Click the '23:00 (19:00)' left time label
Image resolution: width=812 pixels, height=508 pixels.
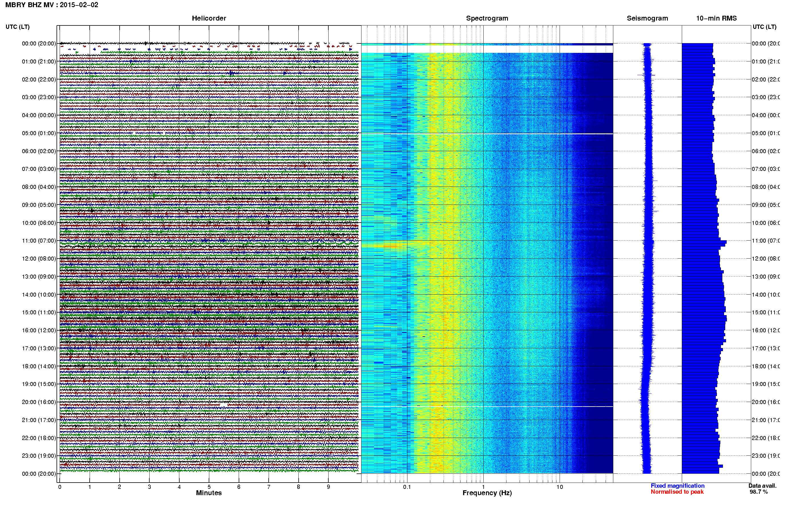[x=39, y=456]
